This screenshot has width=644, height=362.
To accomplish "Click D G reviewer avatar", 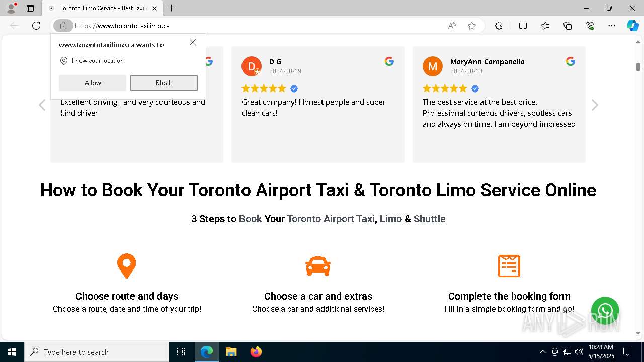I will pos(252,66).
